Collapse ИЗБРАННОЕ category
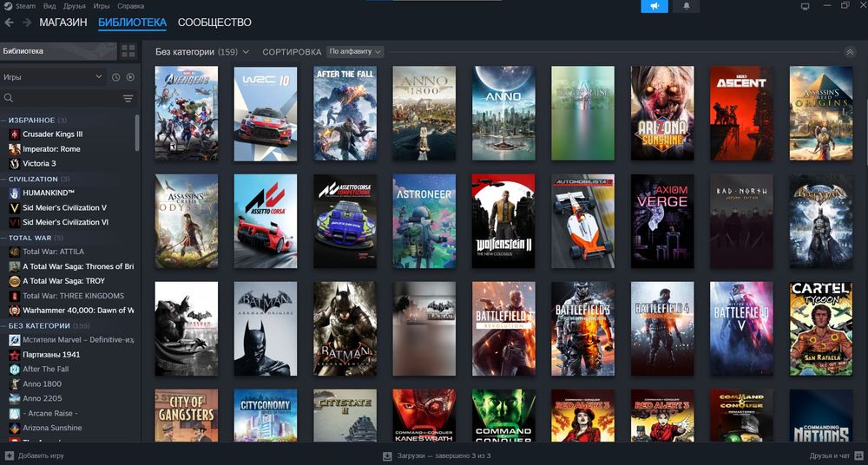868x465 pixels. pos(31,120)
